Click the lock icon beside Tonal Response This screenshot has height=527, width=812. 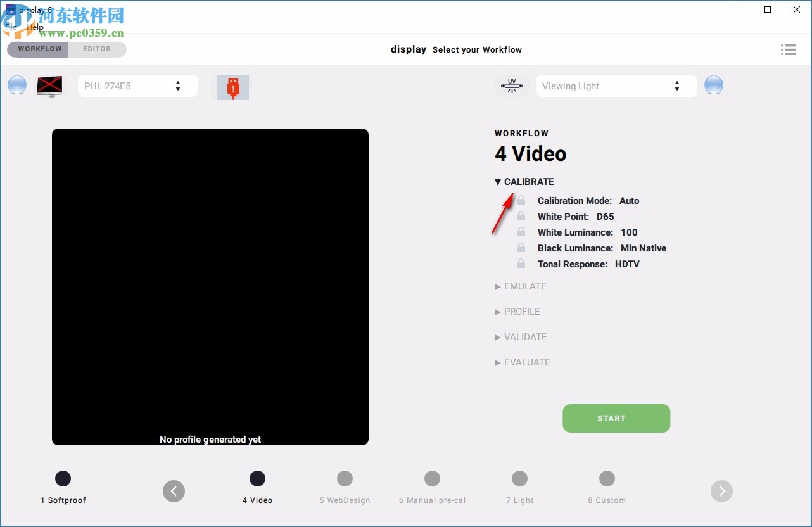pyautogui.click(x=521, y=263)
